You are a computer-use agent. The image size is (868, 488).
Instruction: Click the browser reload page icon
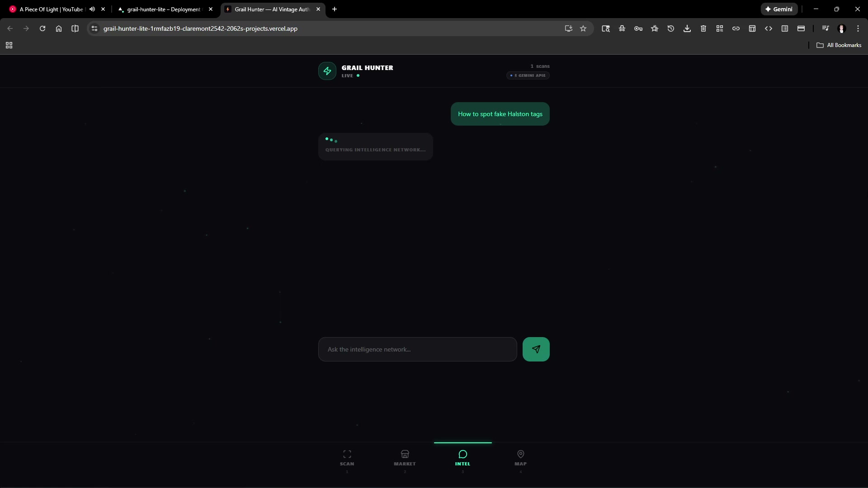(42, 28)
